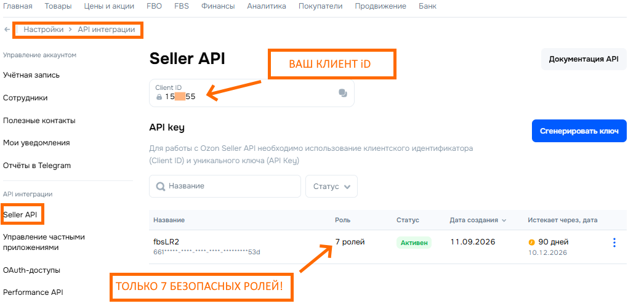Click Истекает через, дата header
This screenshot has width=644, height=306.
click(563, 220)
